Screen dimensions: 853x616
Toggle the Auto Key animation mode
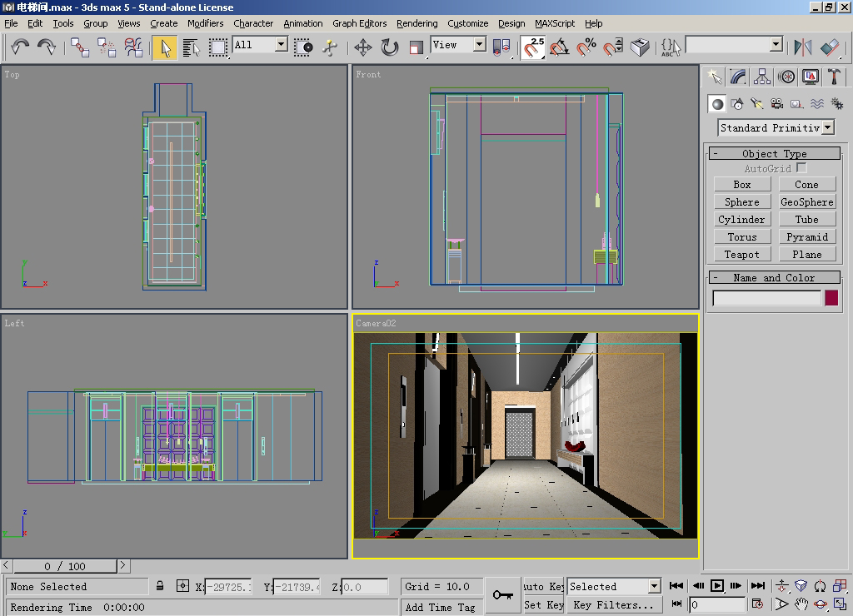(x=543, y=586)
